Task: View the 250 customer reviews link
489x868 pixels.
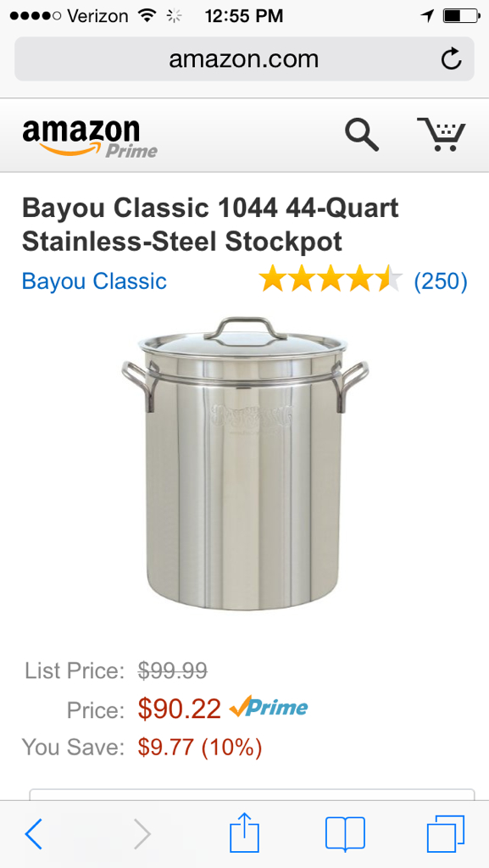Action: point(441,281)
